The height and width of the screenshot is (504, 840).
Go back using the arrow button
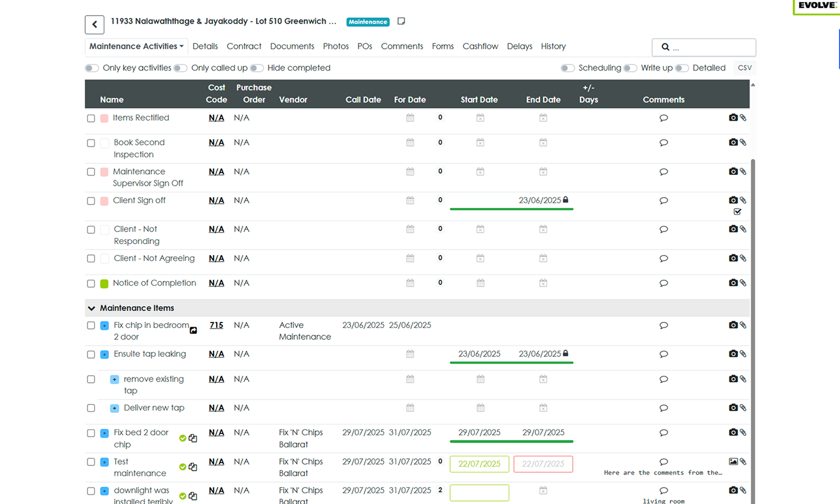(x=94, y=25)
